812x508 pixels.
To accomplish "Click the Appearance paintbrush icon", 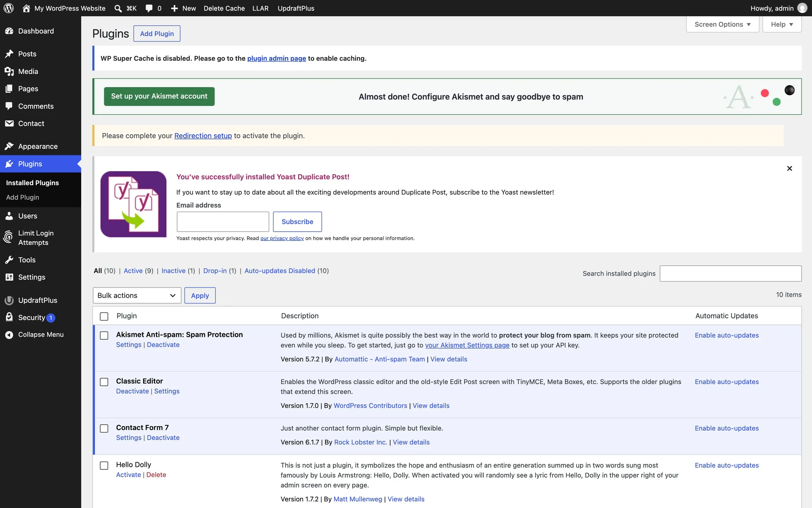I will 9,146.
